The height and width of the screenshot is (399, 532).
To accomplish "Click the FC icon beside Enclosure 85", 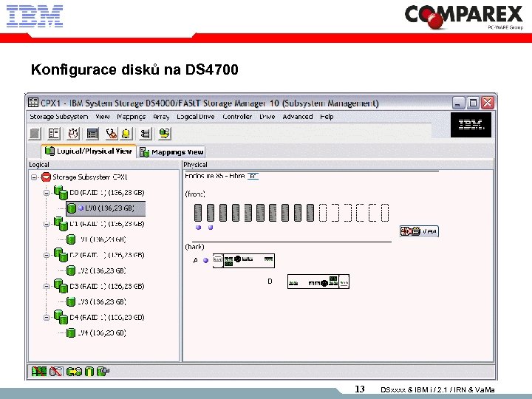I will click(253, 176).
